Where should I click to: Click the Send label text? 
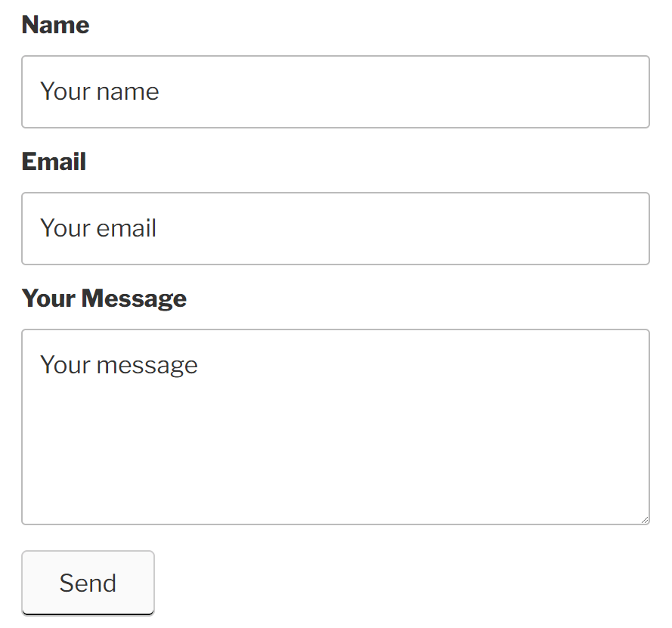click(x=88, y=582)
